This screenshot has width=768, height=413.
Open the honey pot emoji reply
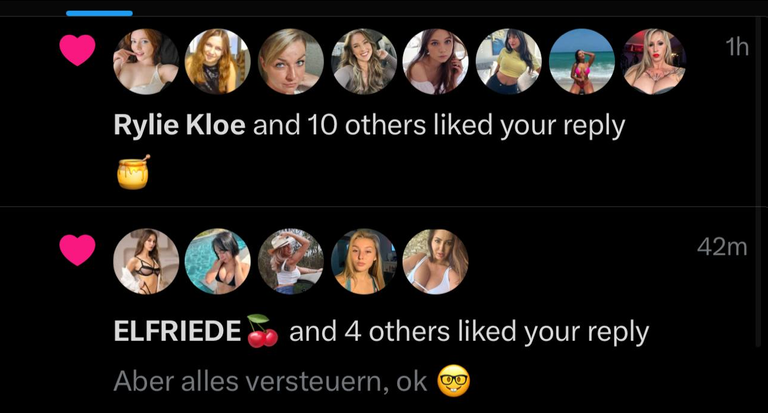(x=133, y=172)
